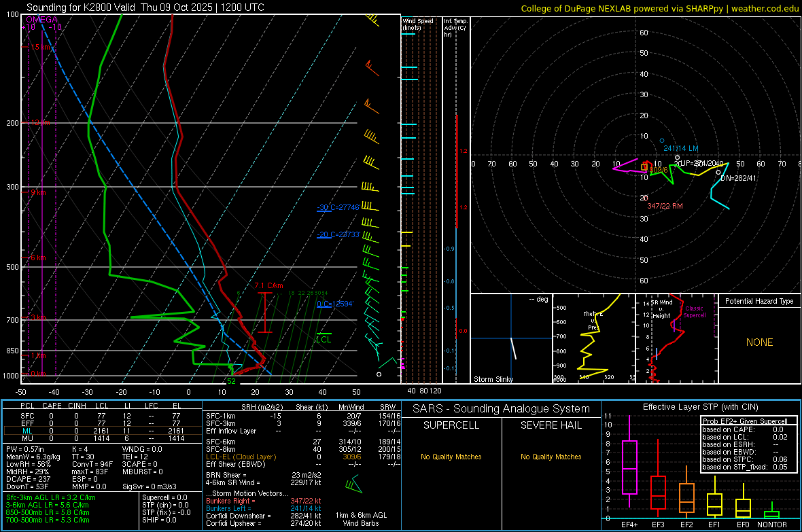The image size is (802, 532).
Task: Click the blue Bunkers left circle marker
Action: [662, 140]
